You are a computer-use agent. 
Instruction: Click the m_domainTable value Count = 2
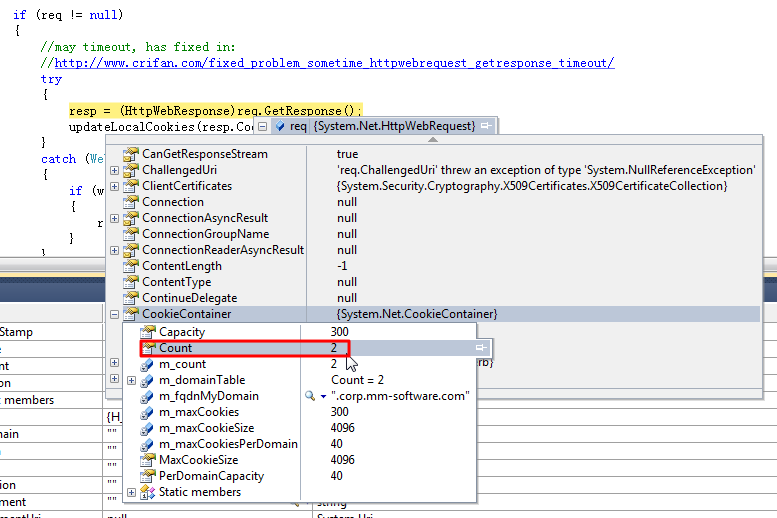click(x=357, y=380)
